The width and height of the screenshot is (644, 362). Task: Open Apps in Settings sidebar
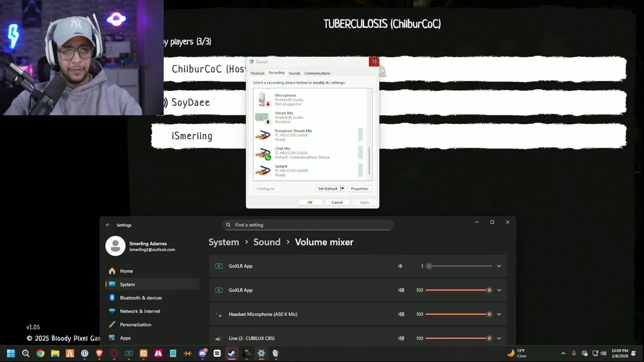tap(152, 338)
